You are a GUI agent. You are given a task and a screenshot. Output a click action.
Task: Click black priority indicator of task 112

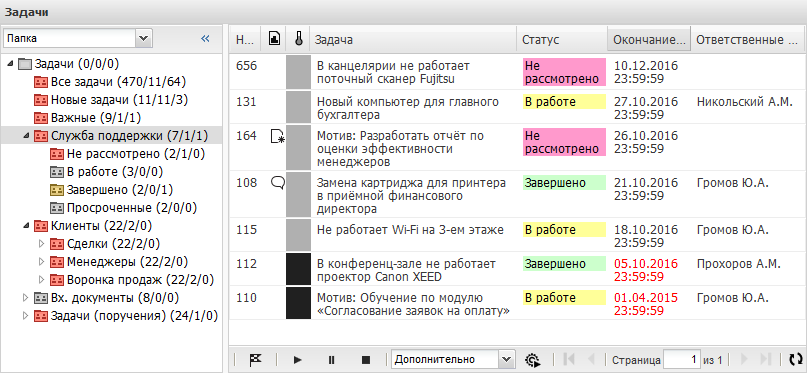point(299,269)
